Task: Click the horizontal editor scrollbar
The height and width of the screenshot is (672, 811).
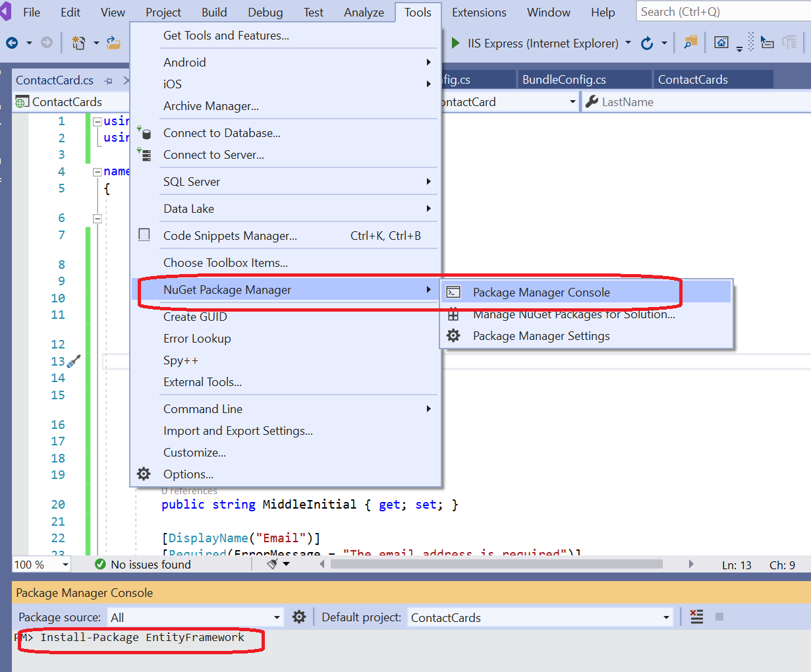Action: coord(497,564)
